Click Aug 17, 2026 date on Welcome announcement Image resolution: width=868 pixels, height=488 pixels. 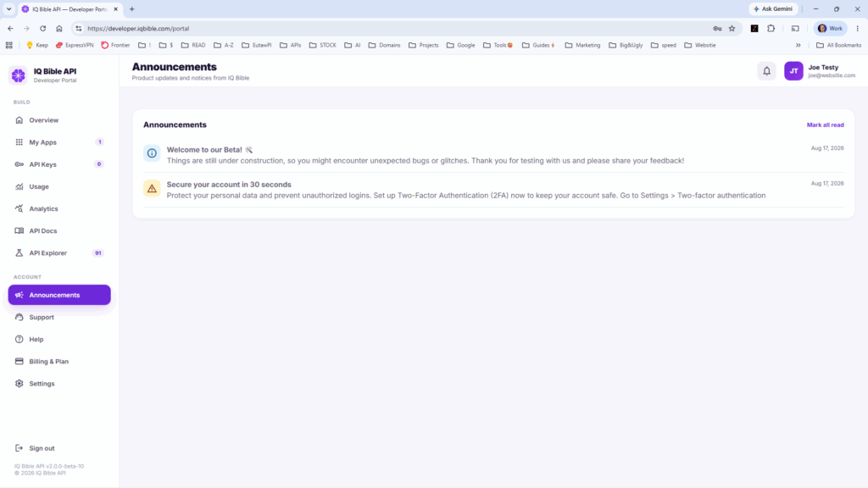tap(827, 148)
